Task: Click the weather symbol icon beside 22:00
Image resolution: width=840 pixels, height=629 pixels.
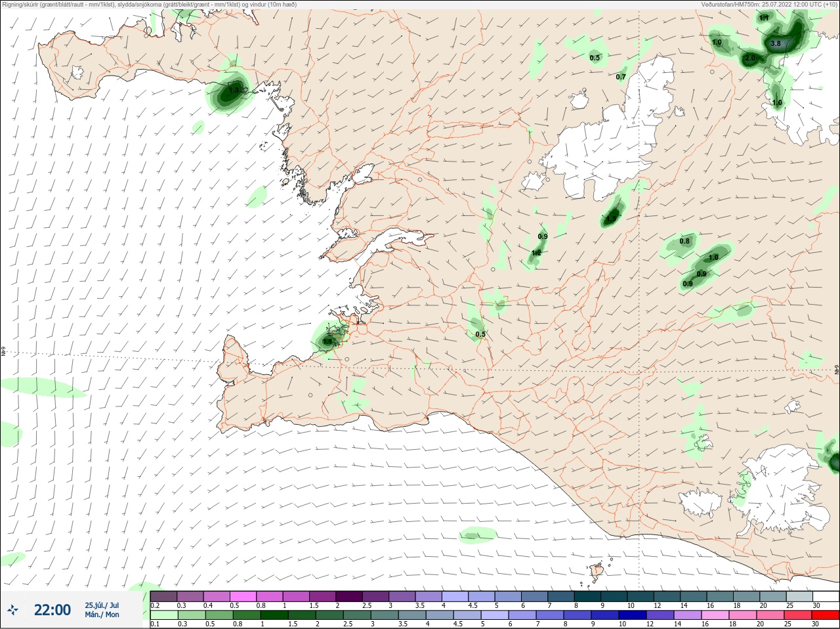Action: tap(12, 610)
